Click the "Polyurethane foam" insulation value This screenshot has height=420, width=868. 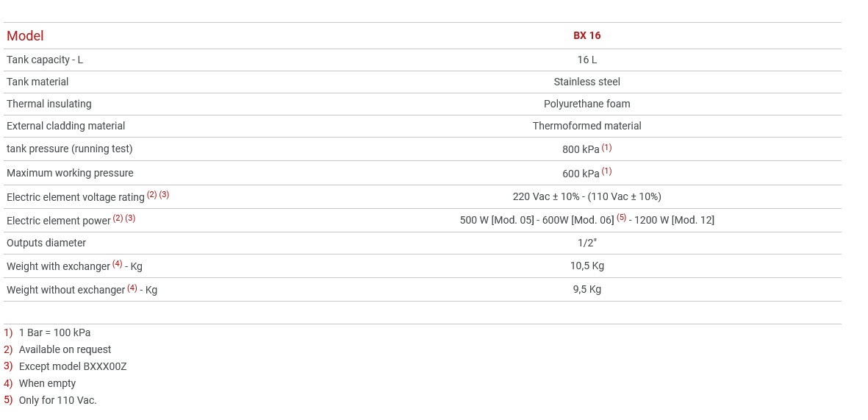(587, 104)
